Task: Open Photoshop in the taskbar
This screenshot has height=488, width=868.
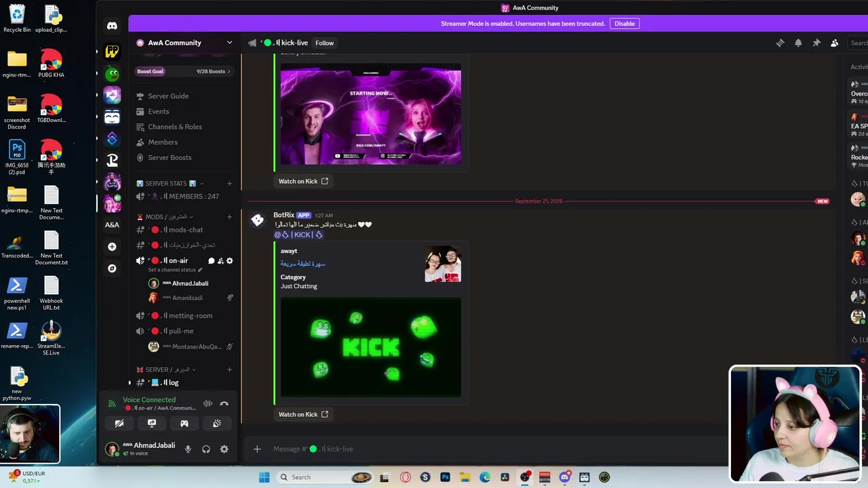Action: pyautogui.click(x=445, y=477)
